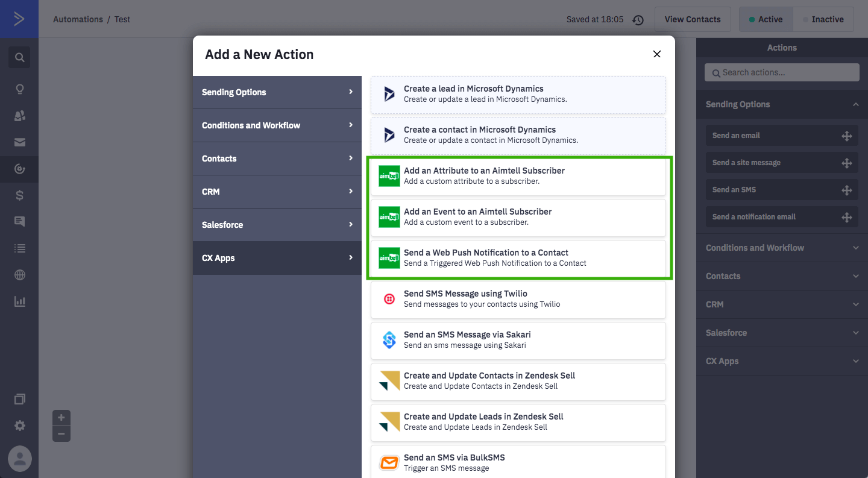
Task: Click the View Contacts button
Action: (693, 19)
